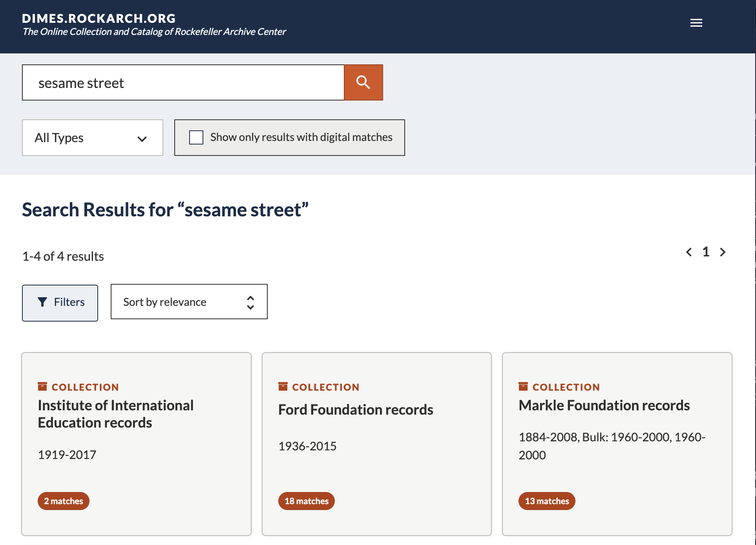Go to the next results page arrow

point(723,252)
